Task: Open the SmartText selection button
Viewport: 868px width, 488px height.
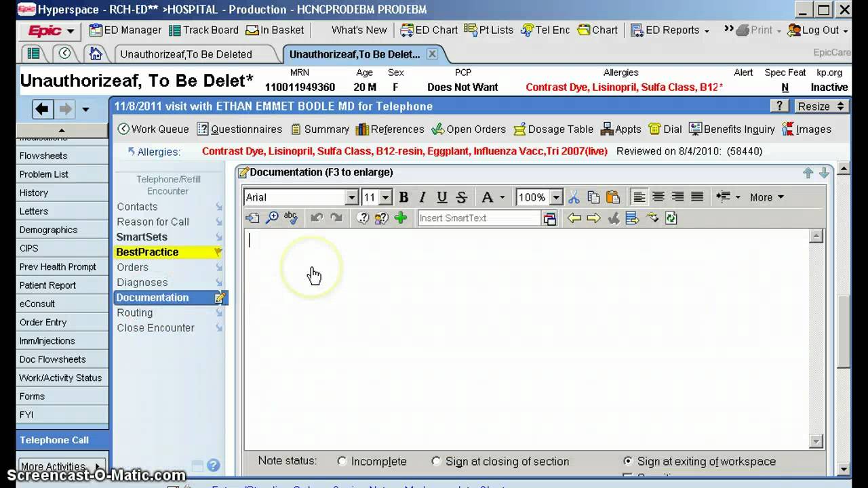Action: pos(549,218)
